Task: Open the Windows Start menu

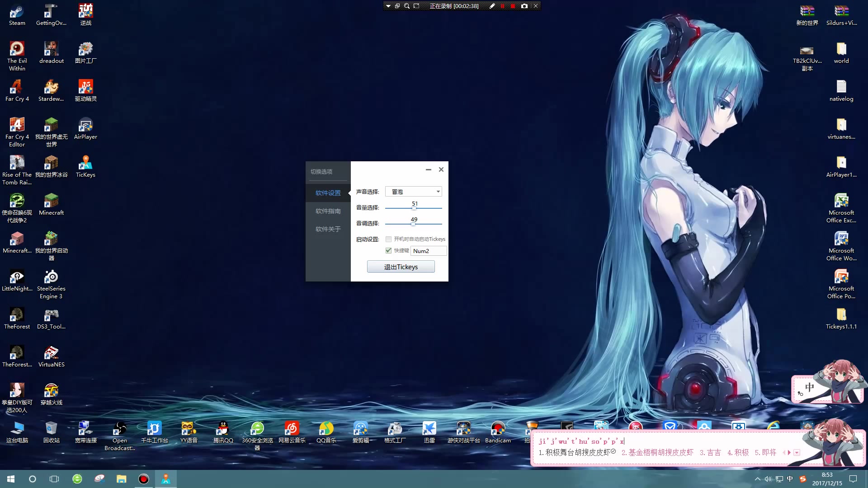Action: point(11,479)
